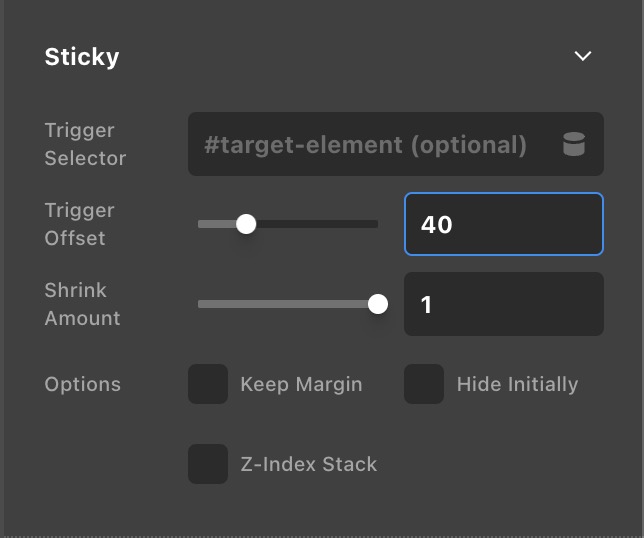Click the Shrink Amount field showing 1
The width and height of the screenshot is (644, 538).
(x=503, y=304)
